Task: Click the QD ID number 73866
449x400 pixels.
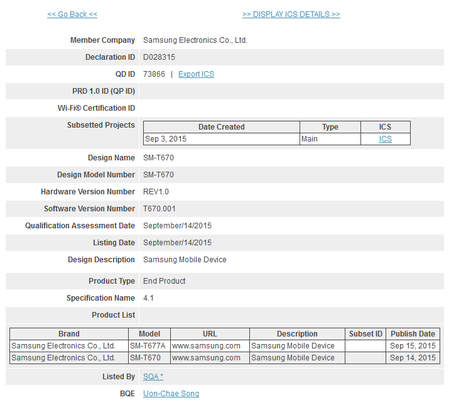Action: [154, 74]
